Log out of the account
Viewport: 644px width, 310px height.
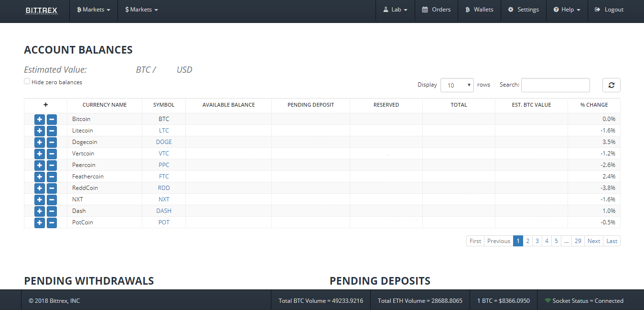coord(609,10)
